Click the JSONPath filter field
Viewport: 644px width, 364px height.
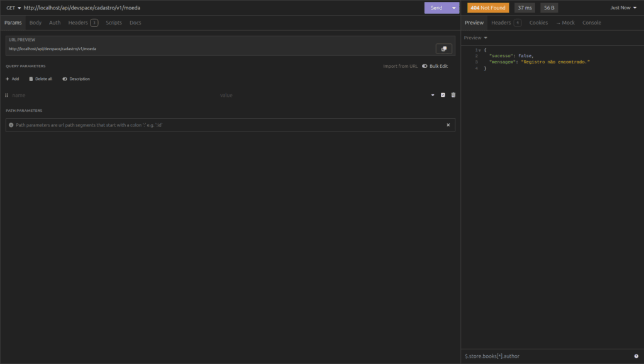coord(548,356)
